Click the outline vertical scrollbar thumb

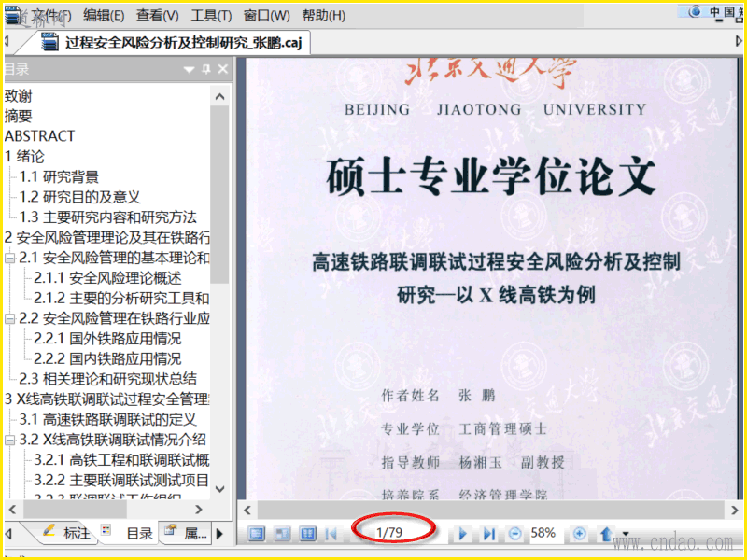tap(219, 194)
